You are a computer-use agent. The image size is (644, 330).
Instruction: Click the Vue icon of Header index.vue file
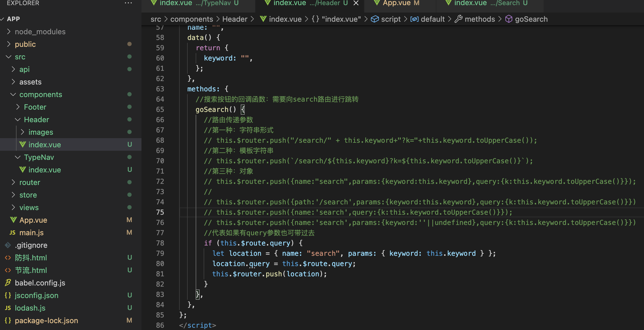pos(23,145)
